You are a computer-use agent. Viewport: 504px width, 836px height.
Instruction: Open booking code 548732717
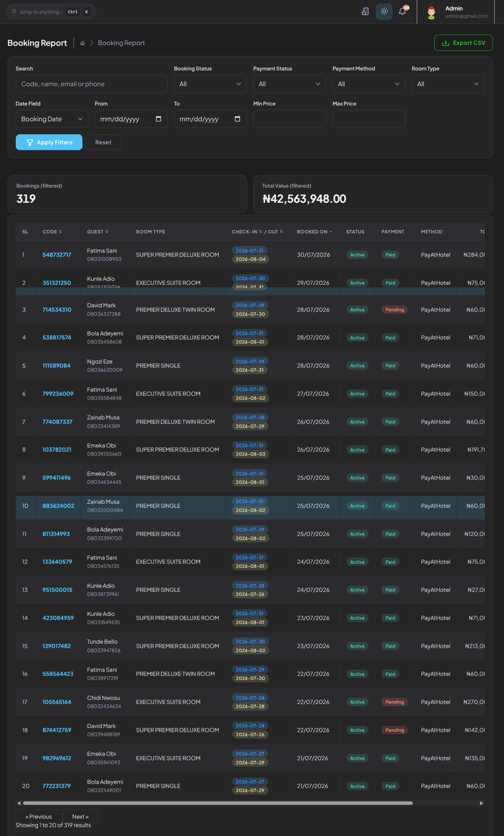(x=57, y=255)
